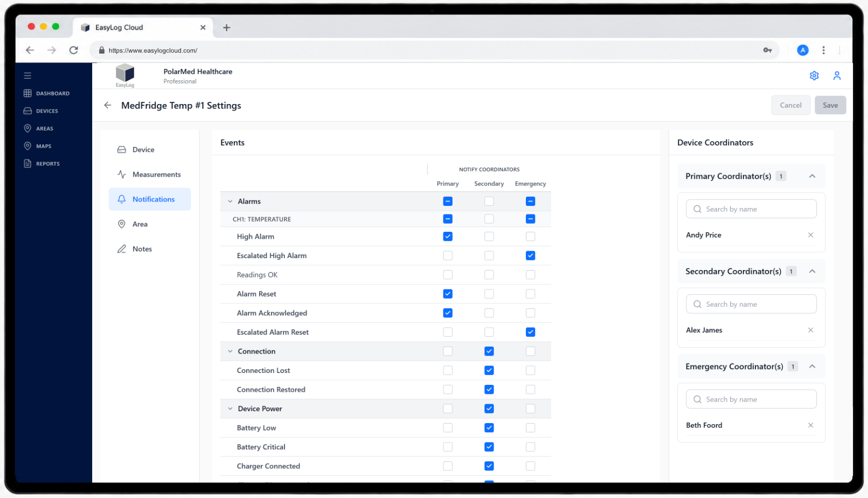Collapse Emergency Coordinator(s) section
The width and height of the screenshot is (868, 498).
pyautogui.click(x=812, y=366)
